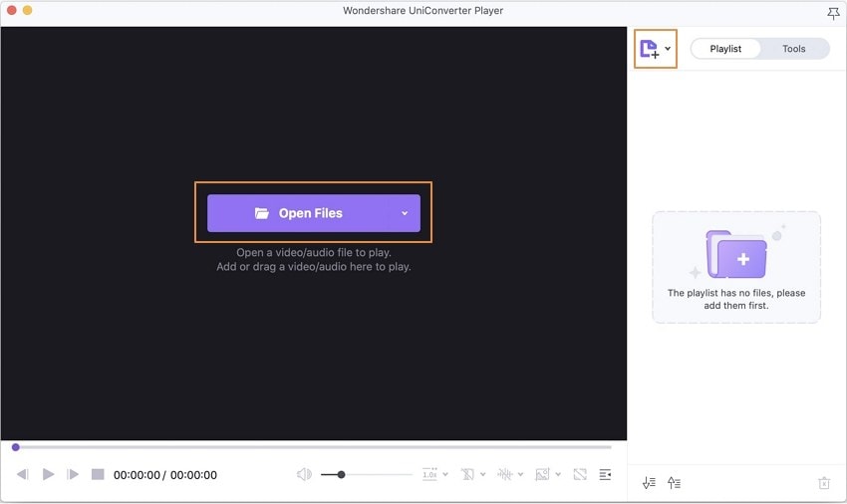Open the add file dropdown chevron

[x=668, y=48]
